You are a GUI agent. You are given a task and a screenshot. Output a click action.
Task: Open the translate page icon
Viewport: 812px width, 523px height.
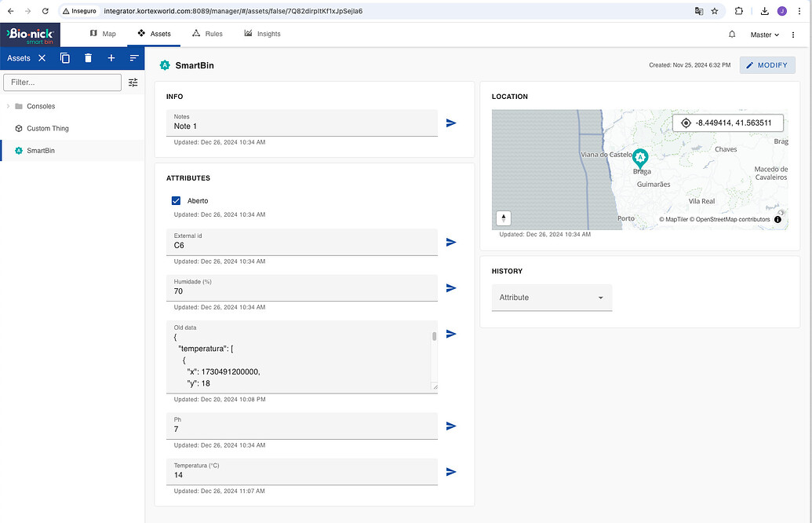pyautogui.click(x=699, y=11)
